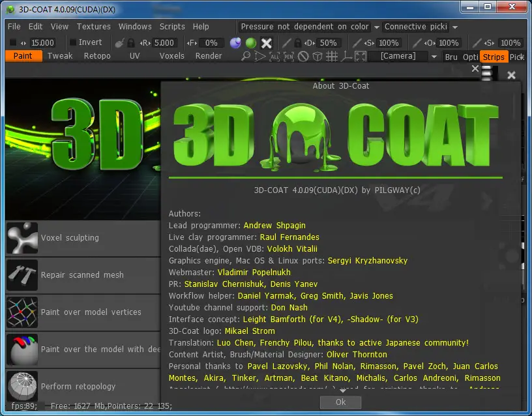Switch to the Retopo tab
The width and height of the screenshot is (532, 416).
coord(97,56)
